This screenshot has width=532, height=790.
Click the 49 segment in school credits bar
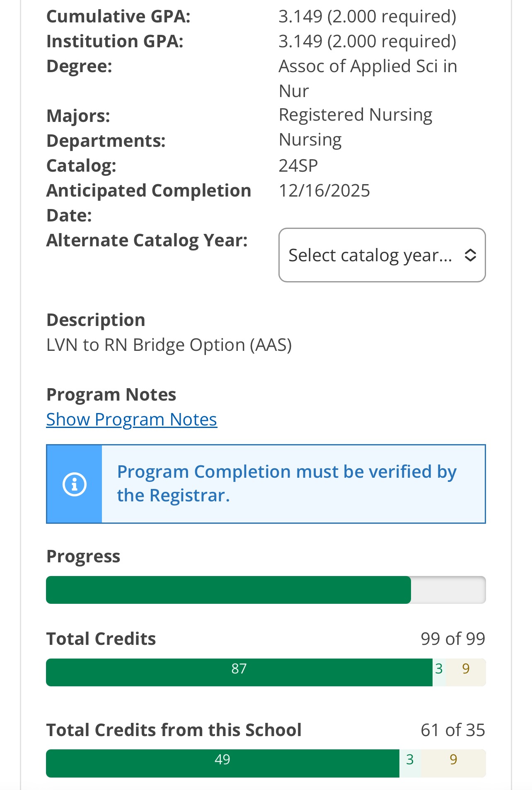222,763
